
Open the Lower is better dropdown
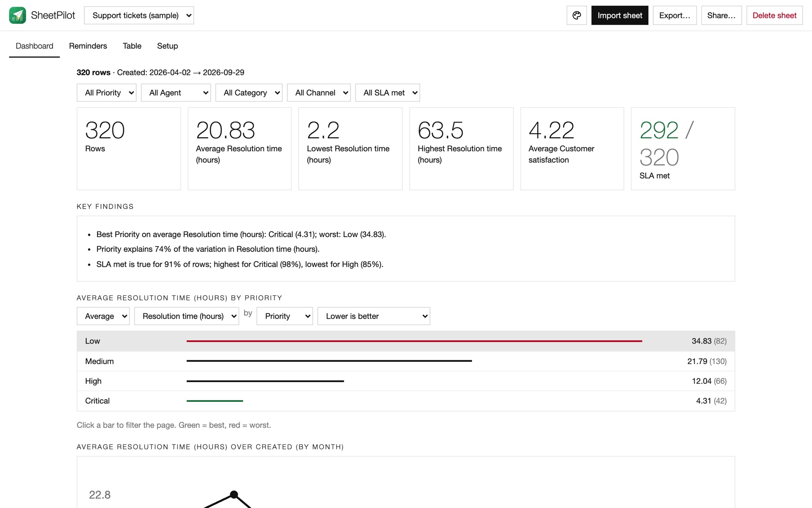(374, 316)
